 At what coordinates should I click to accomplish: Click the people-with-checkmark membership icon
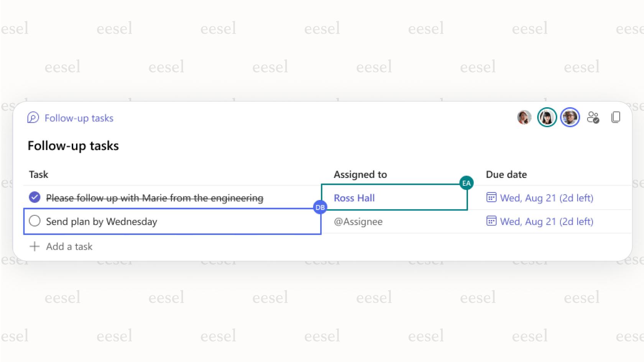(593, 118)
